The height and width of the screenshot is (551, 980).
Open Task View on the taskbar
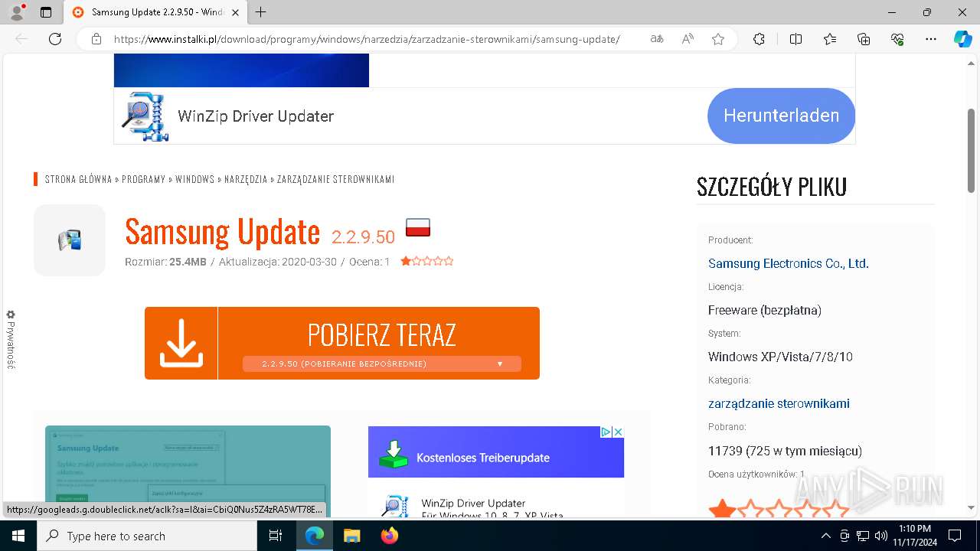click(276, 536)
